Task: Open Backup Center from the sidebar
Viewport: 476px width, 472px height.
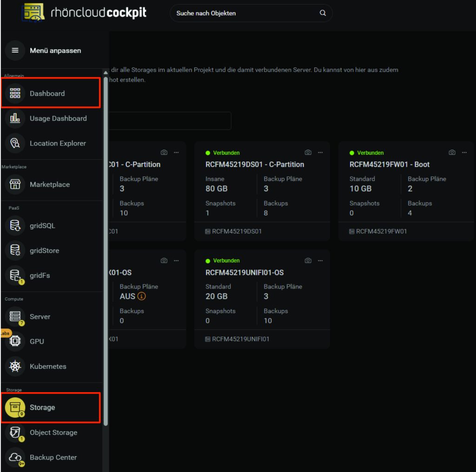Action: (53, 458)
